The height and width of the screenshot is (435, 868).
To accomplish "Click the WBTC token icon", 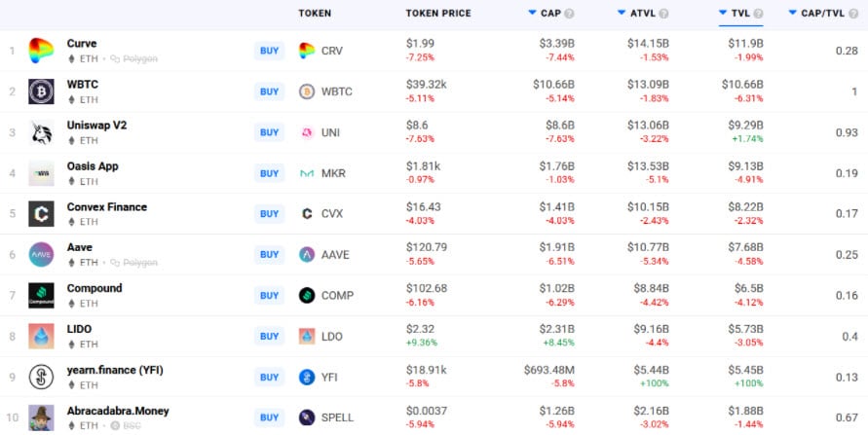I will click(x=307, y=91).
